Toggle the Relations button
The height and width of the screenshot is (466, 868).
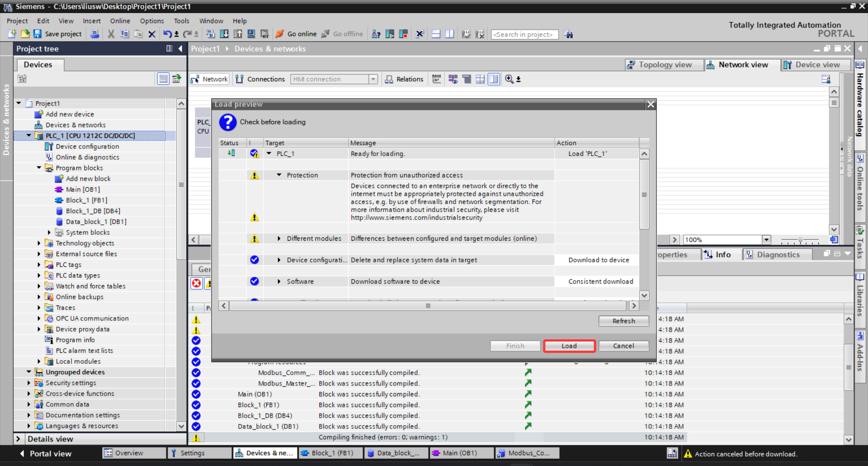coord(404,79)
